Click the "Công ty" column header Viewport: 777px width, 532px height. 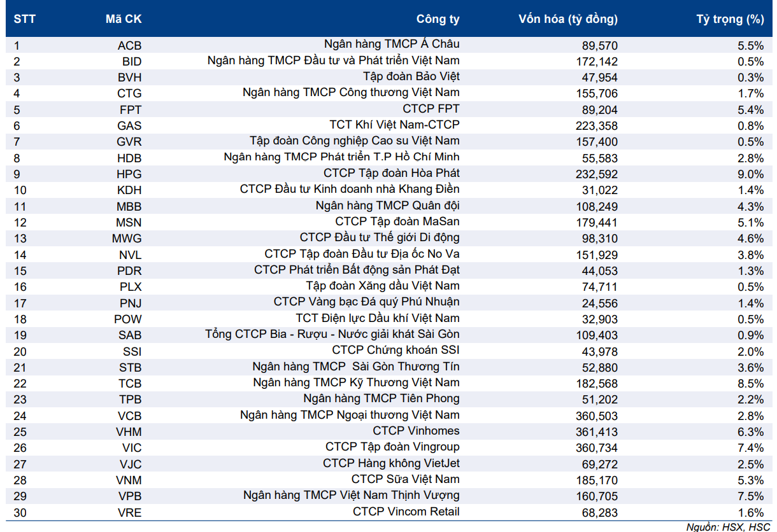tap(438, 19)
